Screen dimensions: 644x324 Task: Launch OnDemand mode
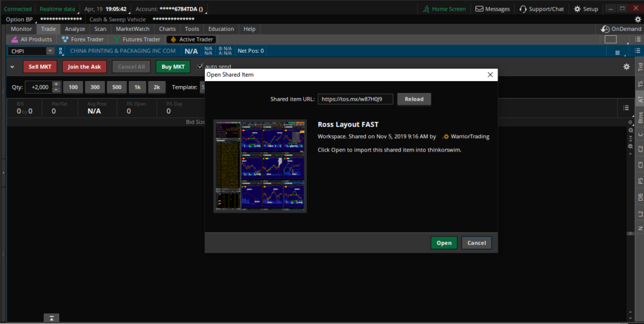621,29
